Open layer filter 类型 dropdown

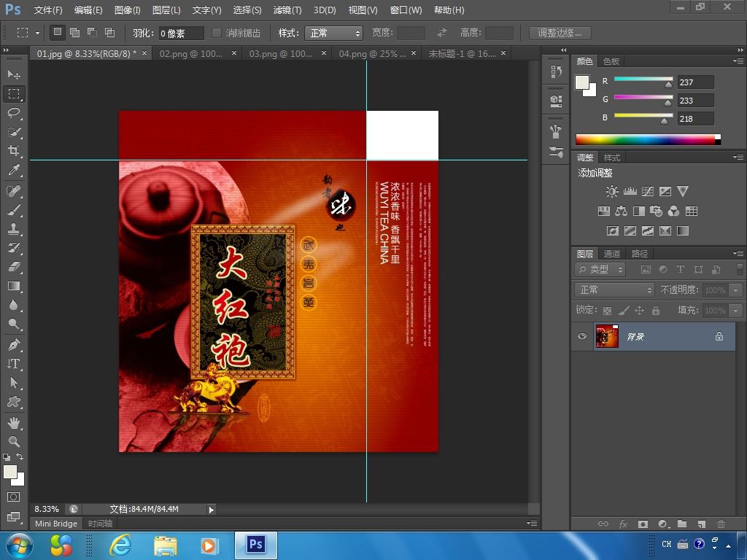tap(600, 270)
